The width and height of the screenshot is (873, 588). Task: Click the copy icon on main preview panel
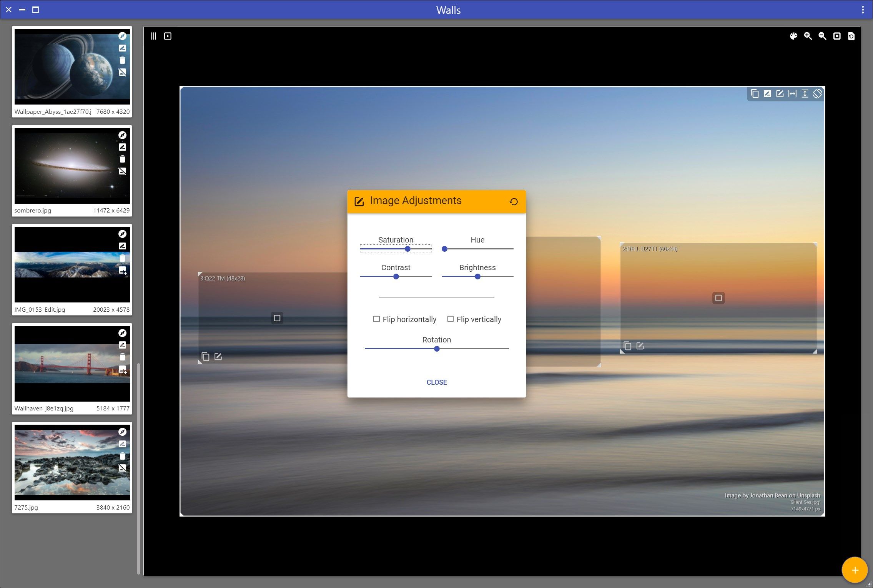coord(755,93)
